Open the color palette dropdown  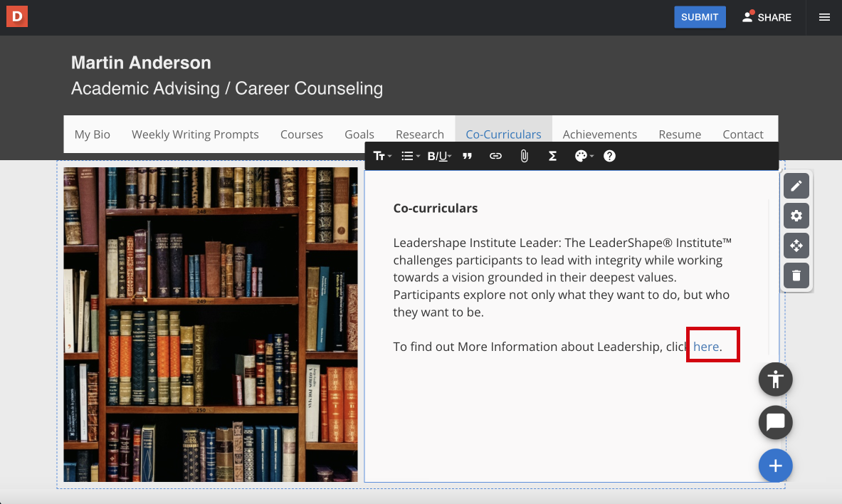point(584,156)
